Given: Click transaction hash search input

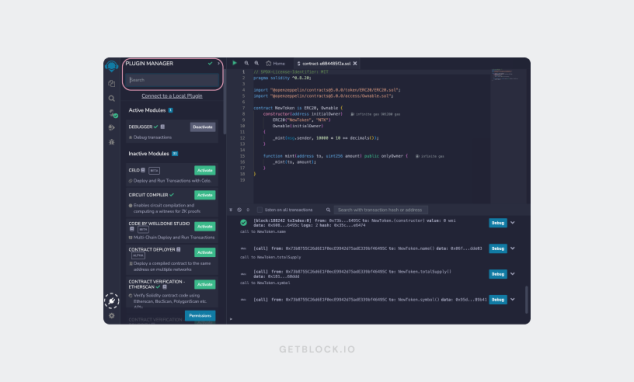Looking at the screenshot, I should [380, 210].
